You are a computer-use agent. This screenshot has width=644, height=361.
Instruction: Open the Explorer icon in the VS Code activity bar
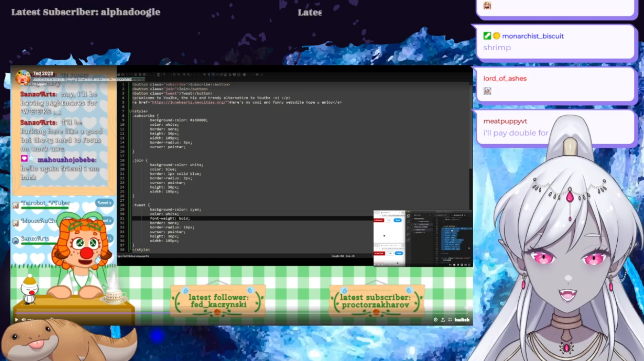(x=408, y=216)
